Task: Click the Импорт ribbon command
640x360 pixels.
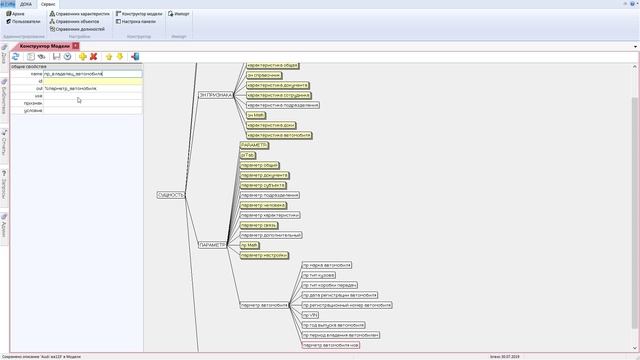Action: point(179,13)
